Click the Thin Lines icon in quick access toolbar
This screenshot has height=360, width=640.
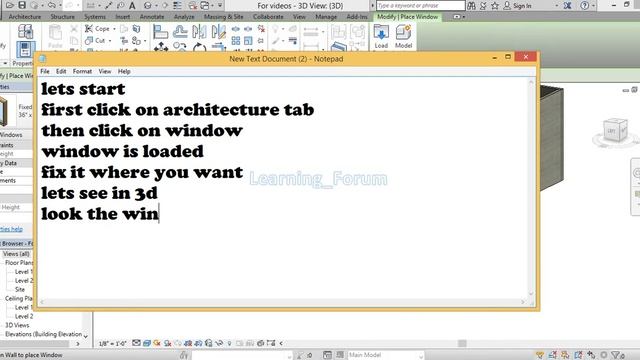(178, 5)
